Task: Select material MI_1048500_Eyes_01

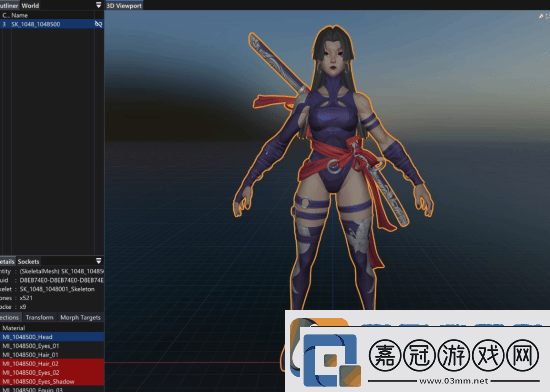Action: pyautogui.click(x=52, y=346)
